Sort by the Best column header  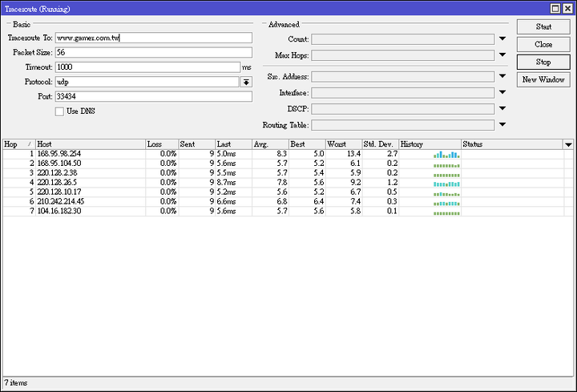307,144
